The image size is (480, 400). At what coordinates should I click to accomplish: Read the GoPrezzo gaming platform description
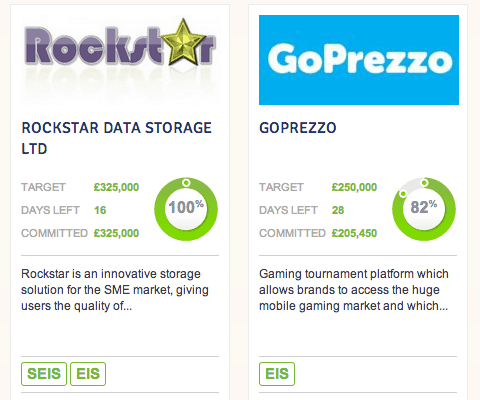pos(354,290)
